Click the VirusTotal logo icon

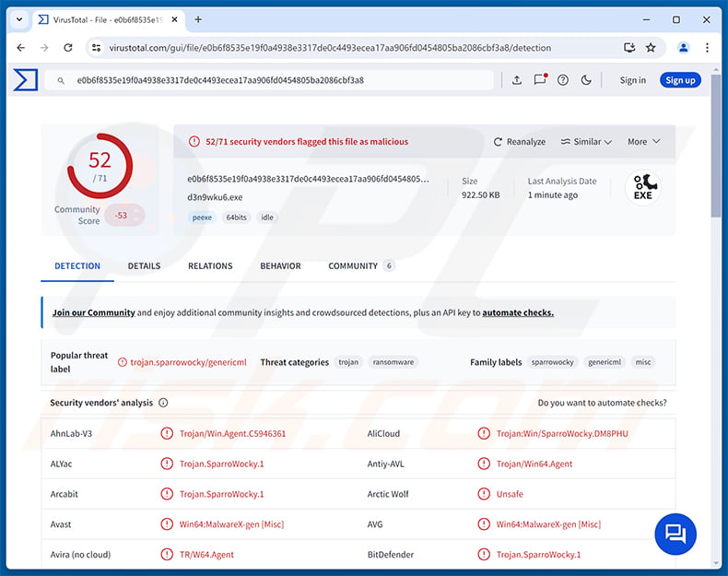(25, 80)
